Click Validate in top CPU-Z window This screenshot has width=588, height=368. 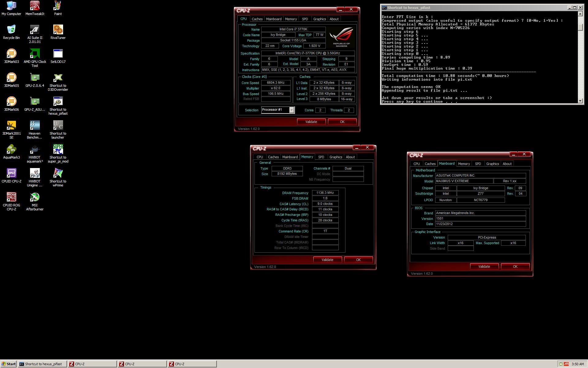point(311,122)
